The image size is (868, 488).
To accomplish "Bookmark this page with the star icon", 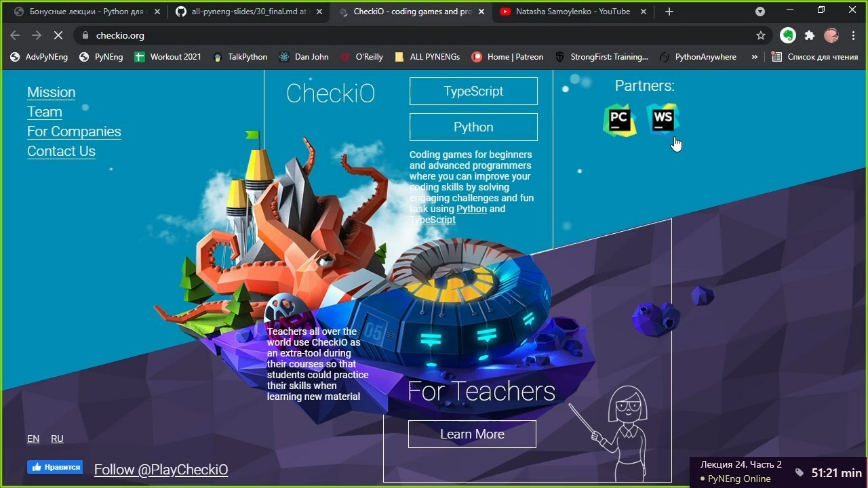I will (x=761, y=35).
